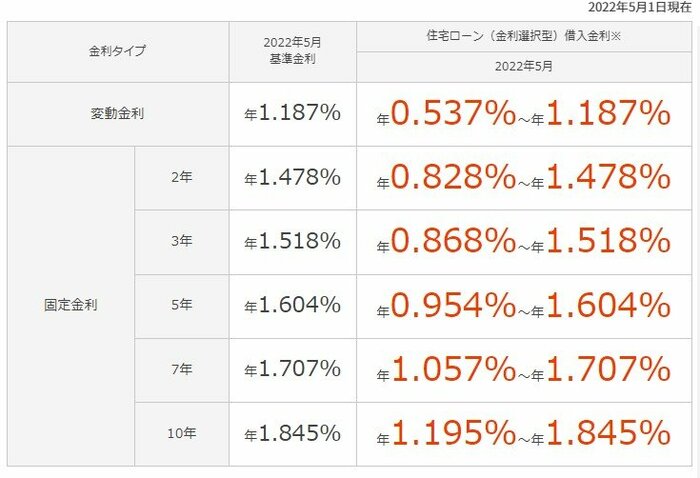Click the orange 0.537% variable loan rate
This screenshot has height=478, width=700.
point(451,114)
